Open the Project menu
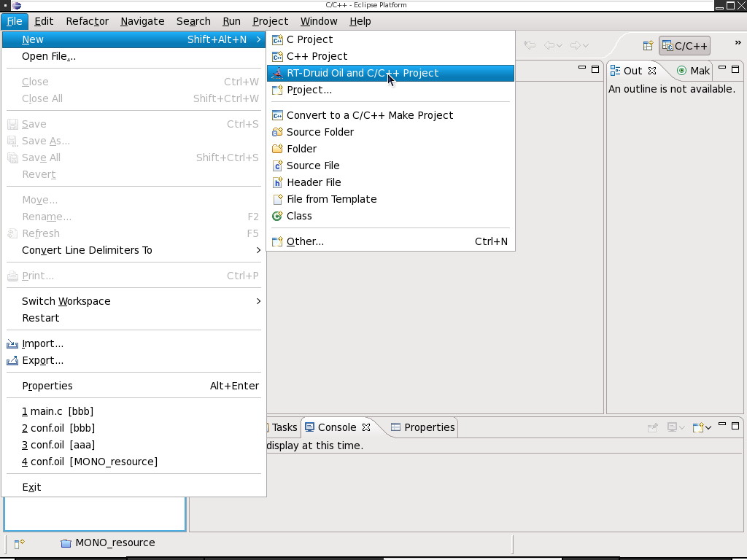 click(x=270, y=21)
